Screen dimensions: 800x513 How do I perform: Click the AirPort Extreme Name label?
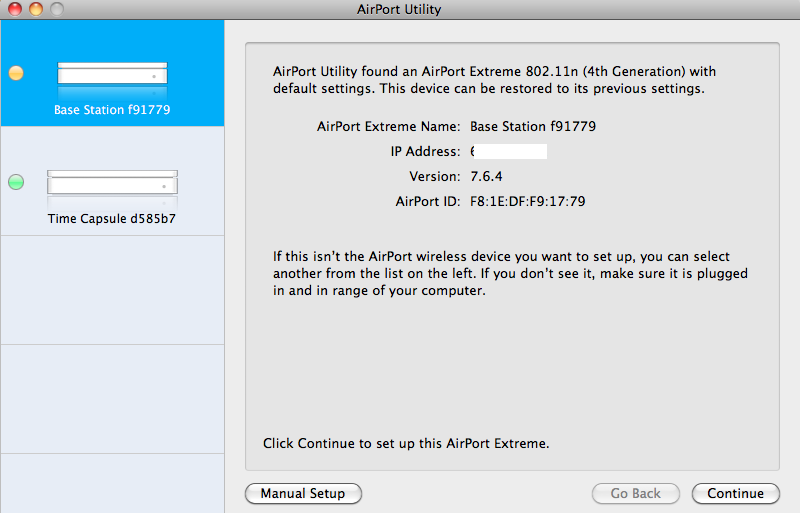click(388, 126)
